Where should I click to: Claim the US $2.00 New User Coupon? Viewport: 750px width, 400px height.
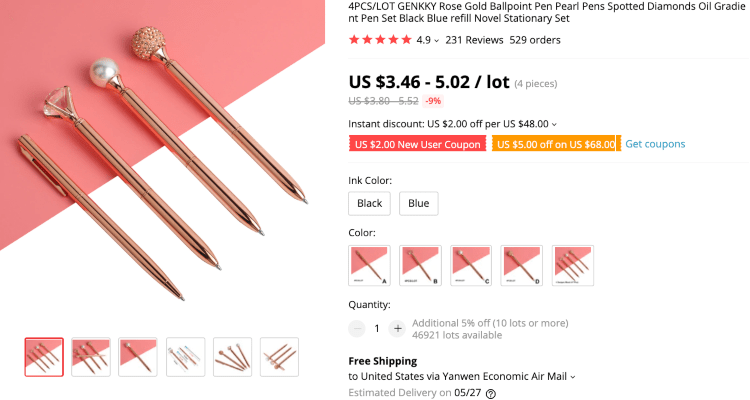[417, 144]
